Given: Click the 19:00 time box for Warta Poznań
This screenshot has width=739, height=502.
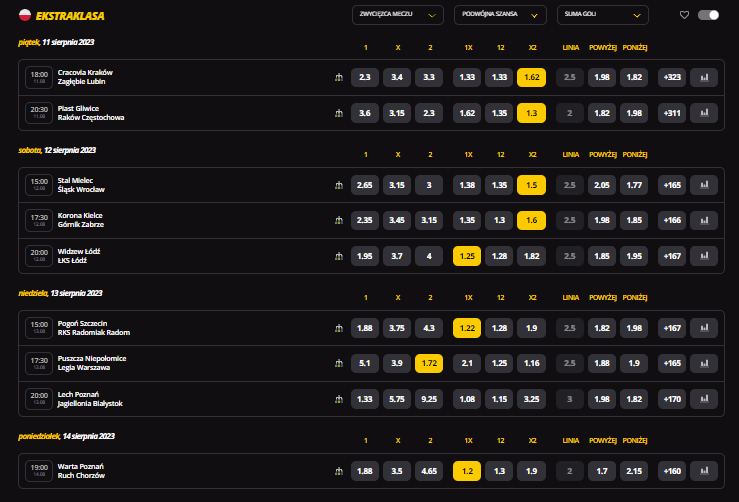Looking at the screenshot, I should click(x=39, y=471).
